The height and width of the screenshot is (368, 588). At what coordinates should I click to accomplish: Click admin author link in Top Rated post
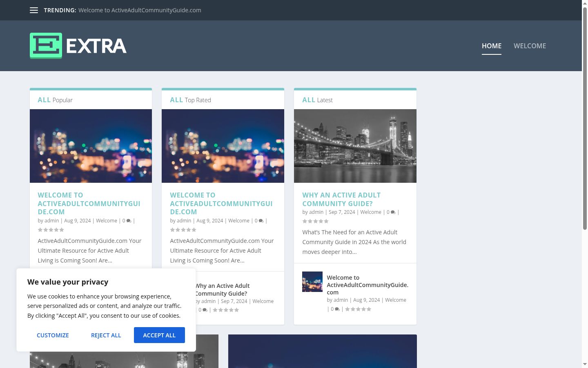184,221
